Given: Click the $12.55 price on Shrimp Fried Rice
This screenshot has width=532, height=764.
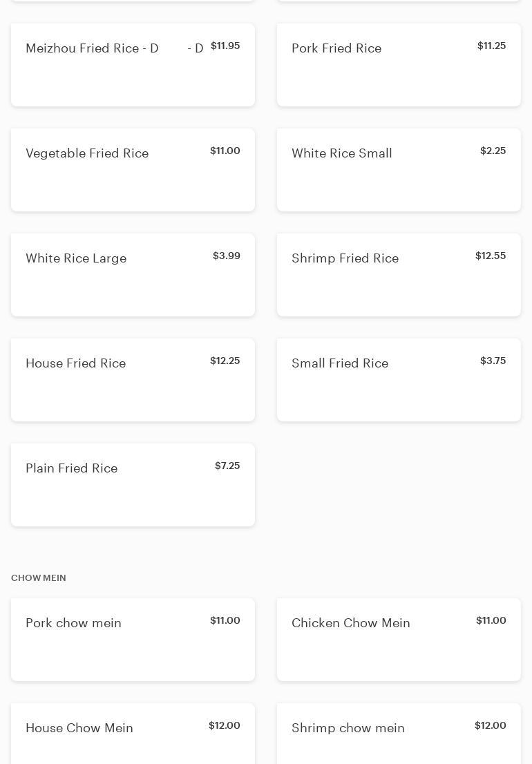Looking at the screenshot, I should click(491, 256).
